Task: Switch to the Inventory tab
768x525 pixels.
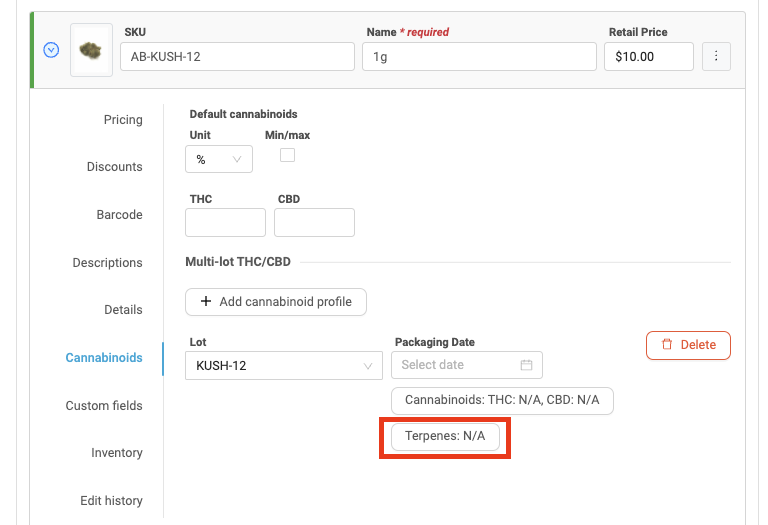Action: [117, 453]
